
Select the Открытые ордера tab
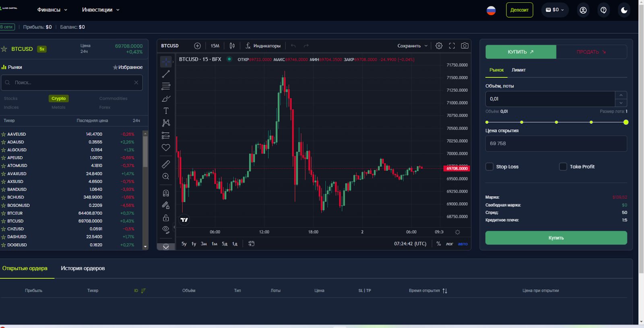pos(25,268)
